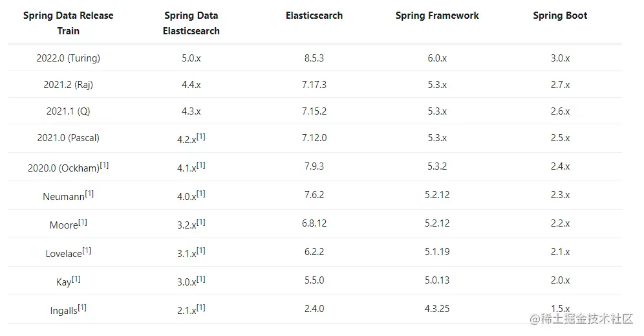644x336 pixels.
Task: Select the 2022.0 (Turing) cell
Action: tap(68, 58)
